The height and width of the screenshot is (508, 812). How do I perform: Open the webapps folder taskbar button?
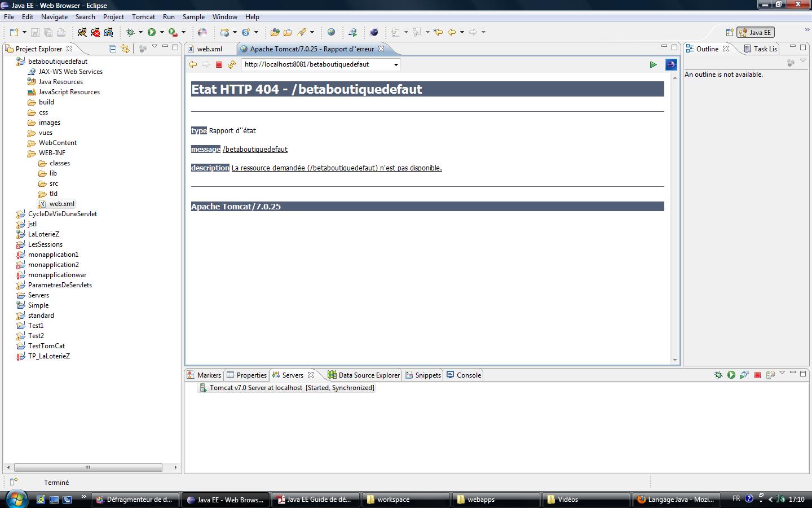pos(496,500)
